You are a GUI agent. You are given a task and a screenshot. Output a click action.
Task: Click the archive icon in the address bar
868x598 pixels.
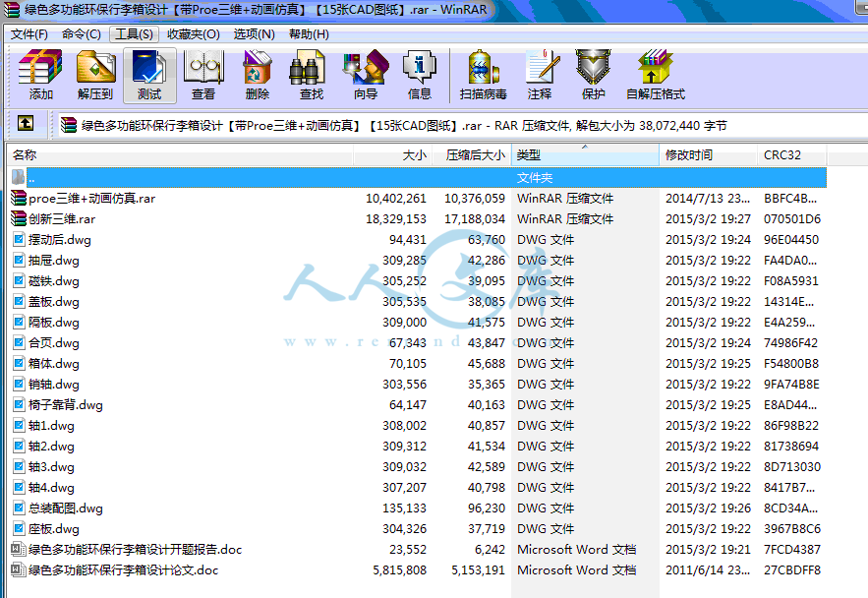coord(69,125)
